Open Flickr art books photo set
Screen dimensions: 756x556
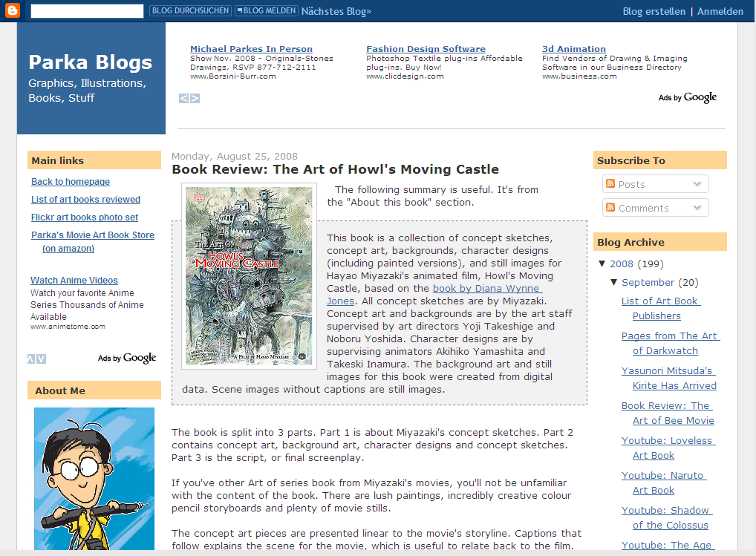pos(85,218)
